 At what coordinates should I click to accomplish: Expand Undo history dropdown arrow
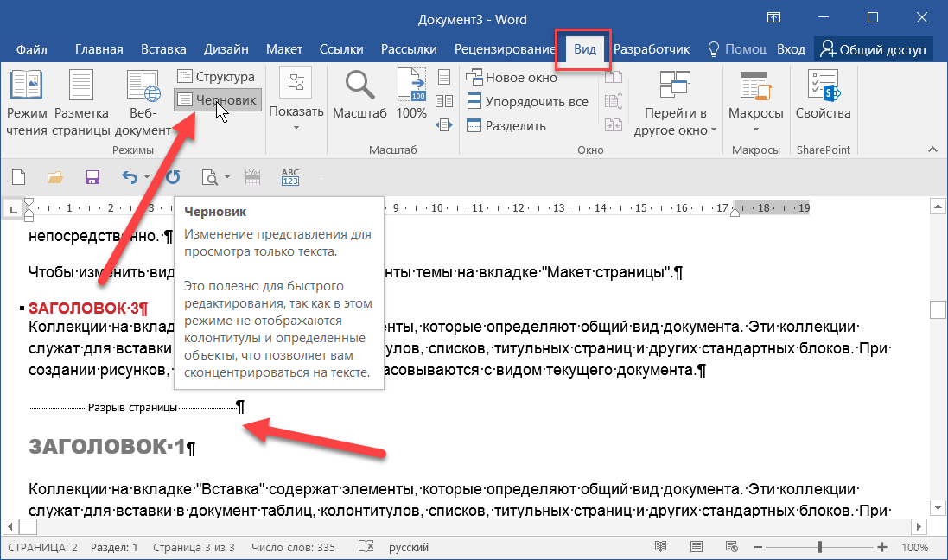coord(147,177)
